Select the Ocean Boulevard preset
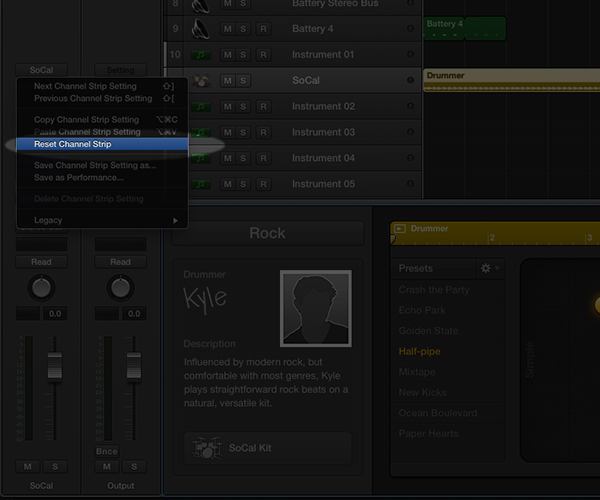The width and height of the screenshot is (600, 500). 448,413
